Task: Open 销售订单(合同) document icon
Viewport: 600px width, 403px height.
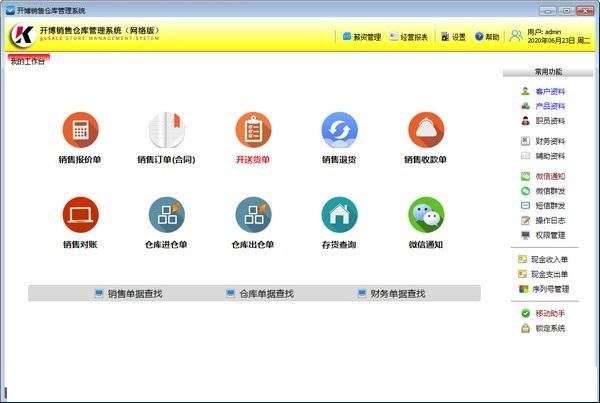Action: (x=166, y=129)
